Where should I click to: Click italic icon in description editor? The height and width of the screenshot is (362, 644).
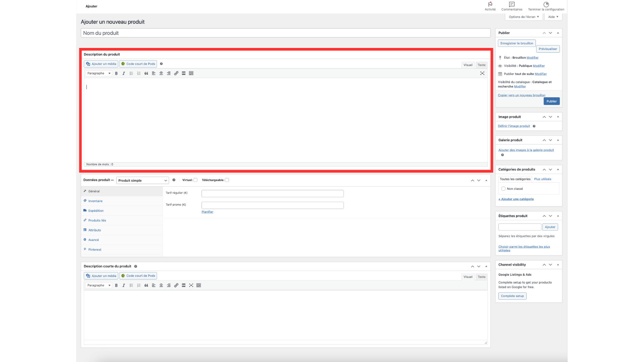coord(124,73)
